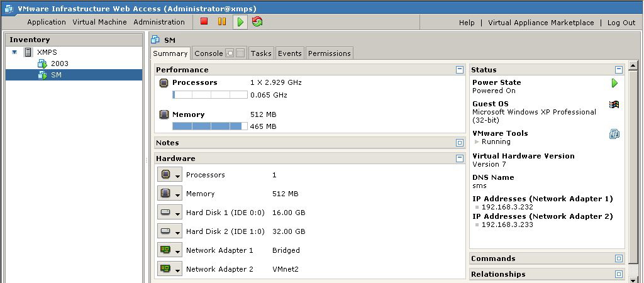
Task: Collapse the Hardware panel
Action: click(x=460, y=158)
